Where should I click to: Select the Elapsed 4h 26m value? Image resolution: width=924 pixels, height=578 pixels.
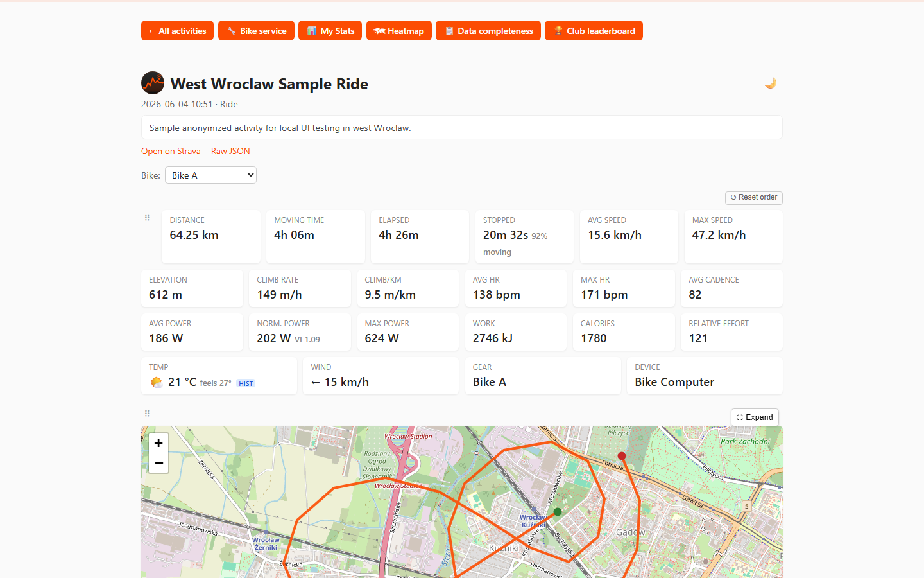(398, 235)
